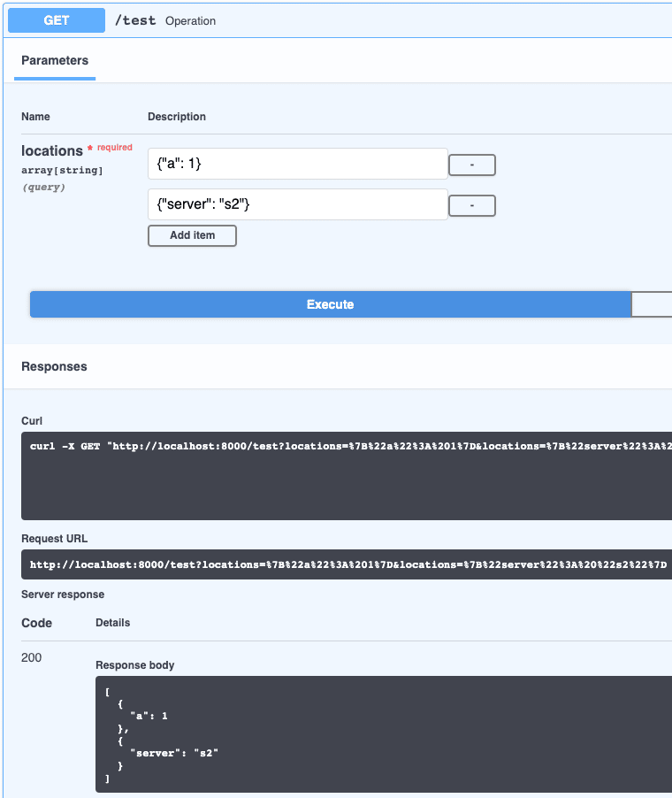Click the Description column header
This screenshot has width=672, height=798.
click(177, 117)
